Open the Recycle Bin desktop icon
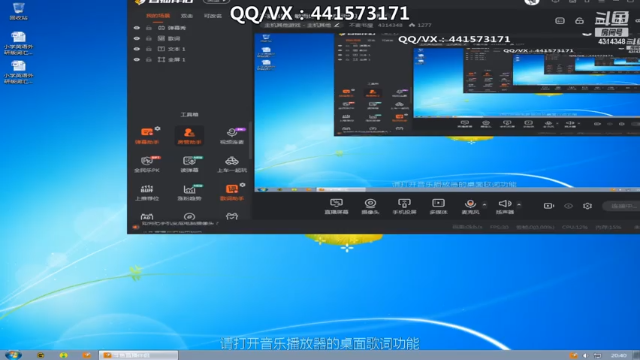This screenshot has width=640, height=360. click(x=18, y=11)
